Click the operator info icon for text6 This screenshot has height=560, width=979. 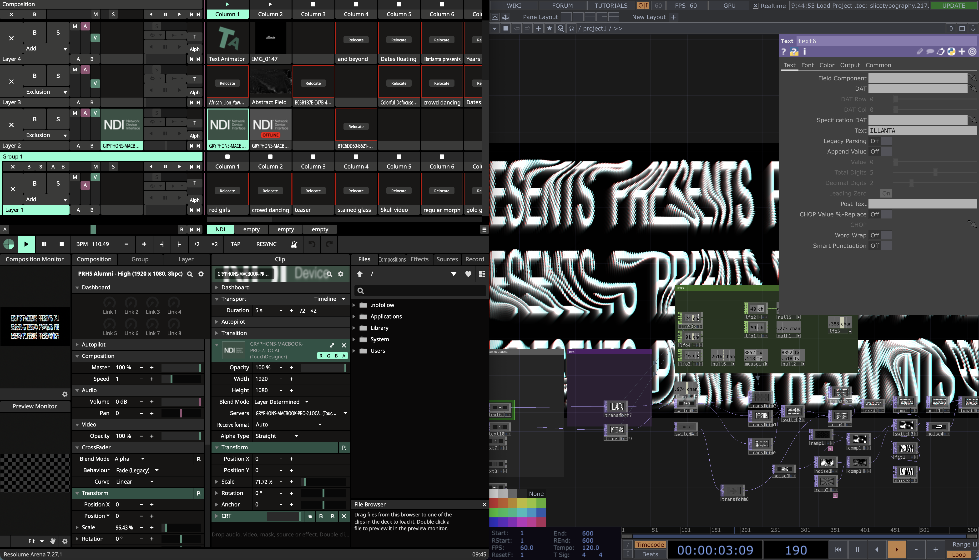pos(804,52)
